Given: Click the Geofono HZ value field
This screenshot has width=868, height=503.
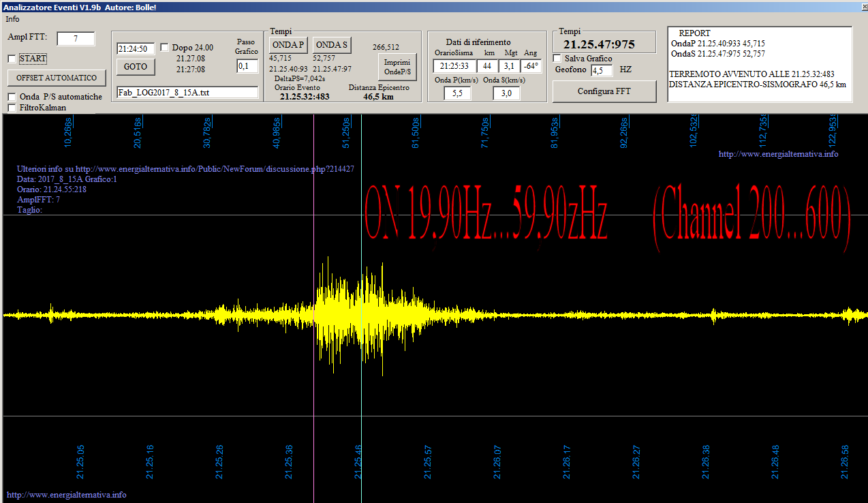Looking at the screenshot, I should coord(602,70).
